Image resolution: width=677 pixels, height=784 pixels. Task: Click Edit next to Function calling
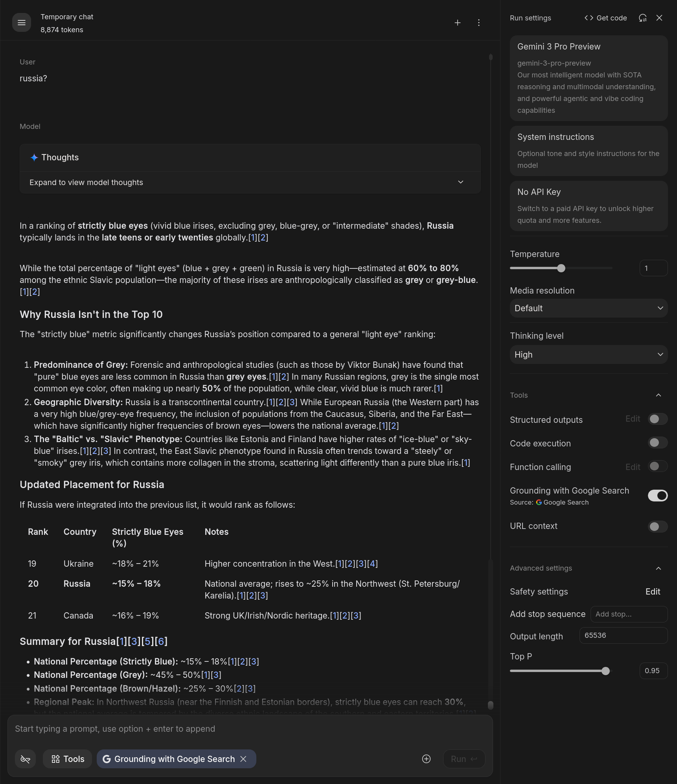pos(633,467)
